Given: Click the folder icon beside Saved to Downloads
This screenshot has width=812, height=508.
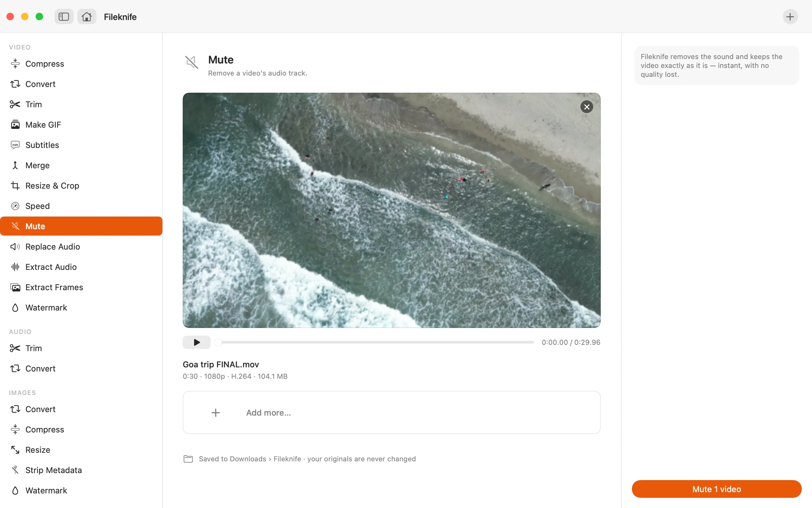Looking at the screenshot, I should (x=188, y=459).
